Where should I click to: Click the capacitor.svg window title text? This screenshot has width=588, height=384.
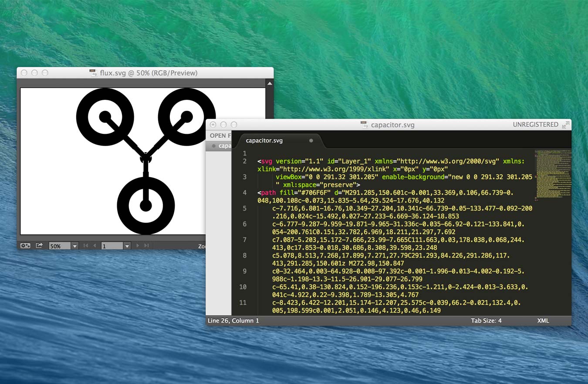point(392,125)
